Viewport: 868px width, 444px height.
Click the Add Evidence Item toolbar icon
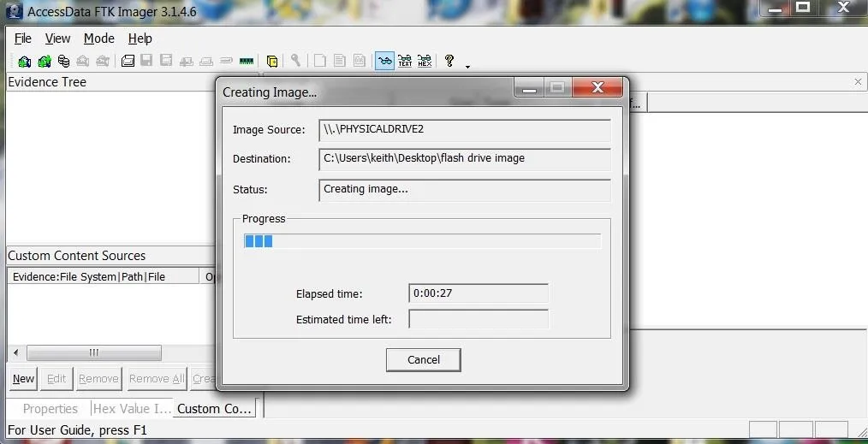[x=24, y=62]
